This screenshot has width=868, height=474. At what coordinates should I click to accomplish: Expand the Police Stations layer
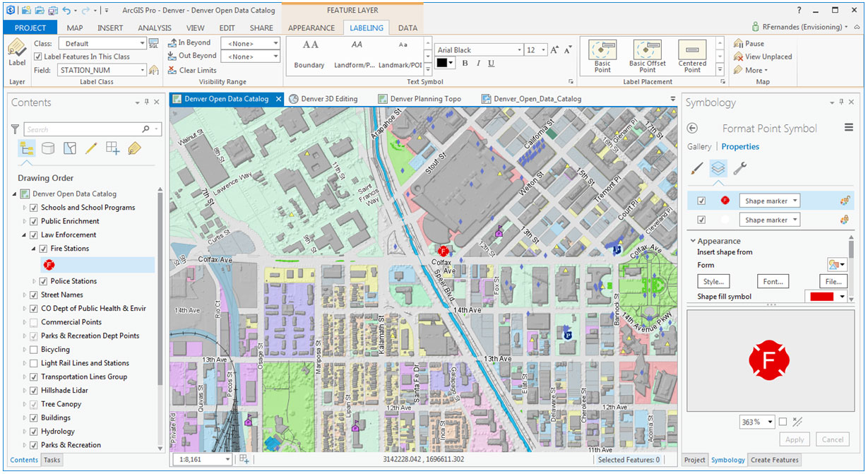(34, 281)
